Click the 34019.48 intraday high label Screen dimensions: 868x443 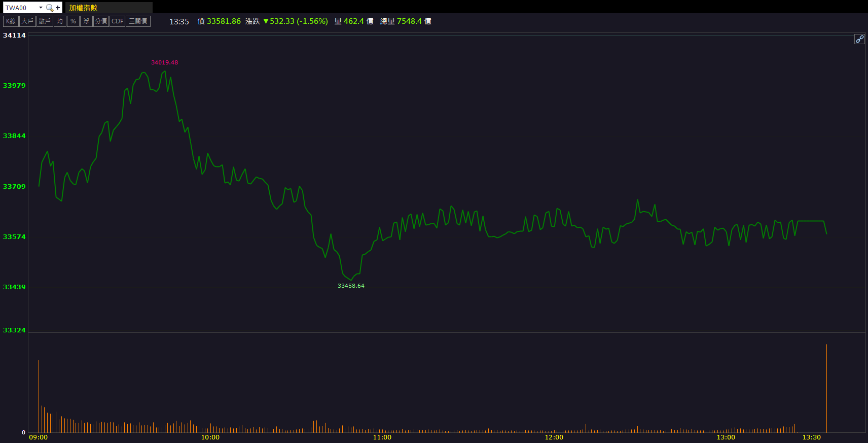[164, 62]
